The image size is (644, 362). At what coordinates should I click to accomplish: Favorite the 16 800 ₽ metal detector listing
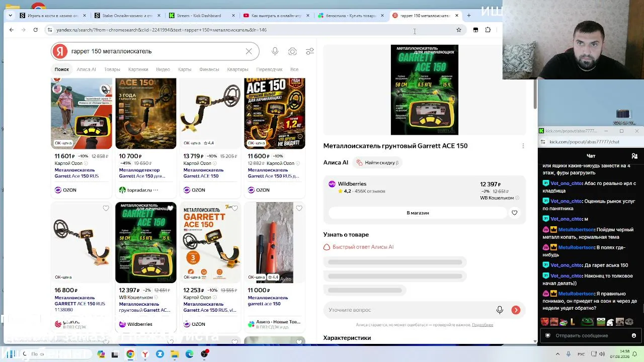106,208
